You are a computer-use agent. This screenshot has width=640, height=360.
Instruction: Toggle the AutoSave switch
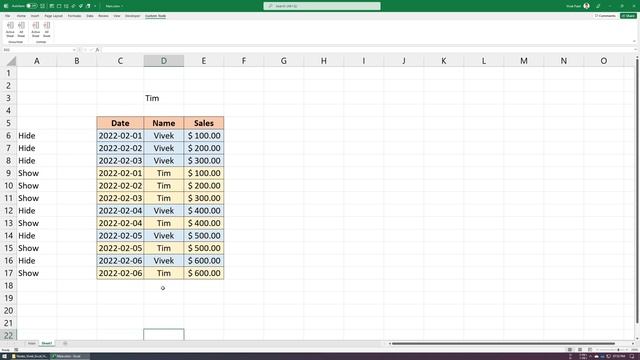point(31,6)
